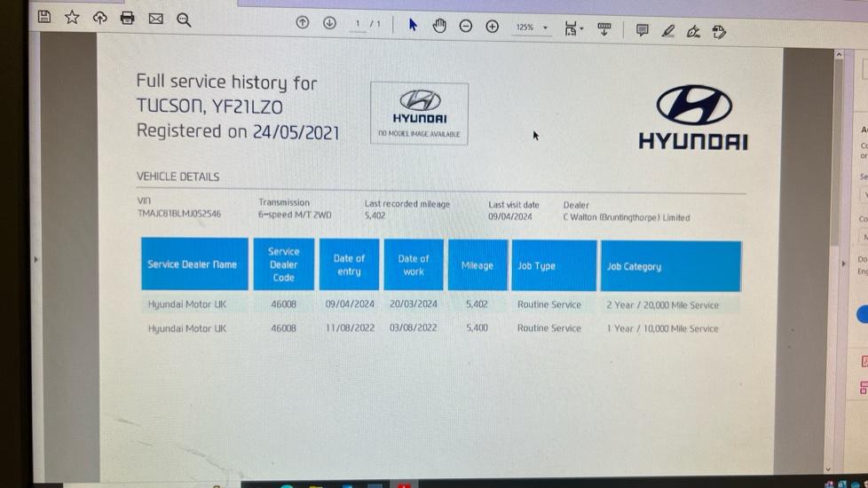Open the find text magnifier
Viewport: 868px width, 488px height.
[184, 20]
